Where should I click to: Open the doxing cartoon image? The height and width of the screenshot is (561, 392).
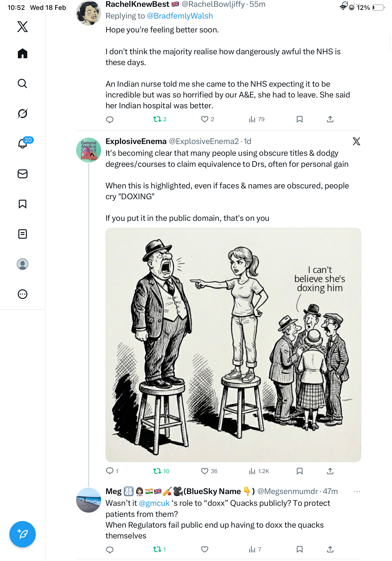tap(233, 345)
